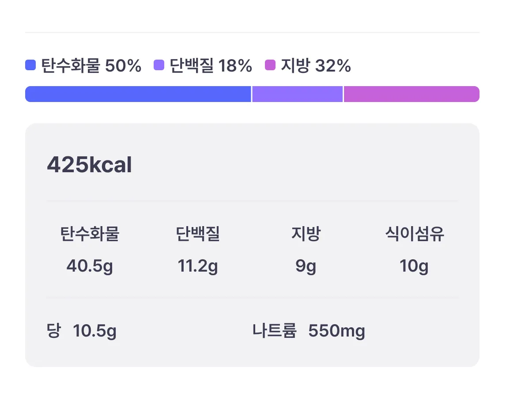Screen dimensions: 506x420
Task: Click the 단백질 column header in card
Action: [x=198, y=234]
